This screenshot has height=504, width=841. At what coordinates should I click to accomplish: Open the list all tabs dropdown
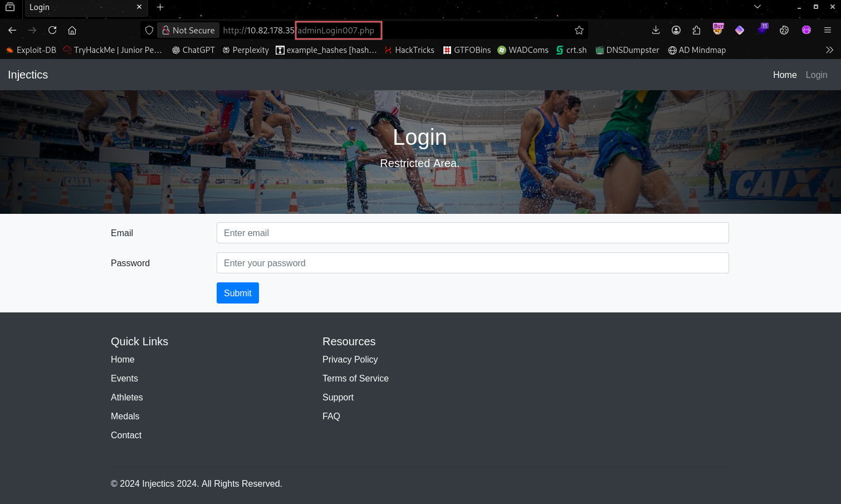click(x=757, y=7)
